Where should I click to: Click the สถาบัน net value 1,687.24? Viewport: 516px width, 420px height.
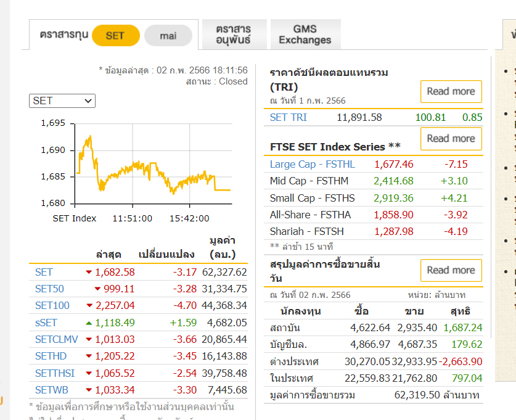coord(463,327)
